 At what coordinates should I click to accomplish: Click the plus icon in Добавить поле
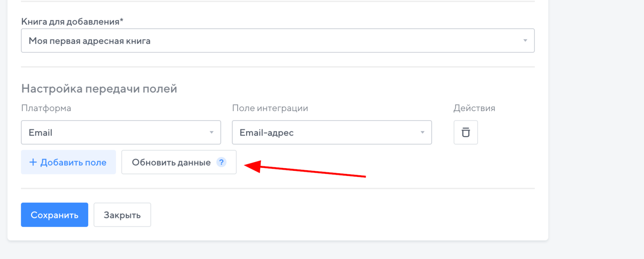[x=33, y=162]
